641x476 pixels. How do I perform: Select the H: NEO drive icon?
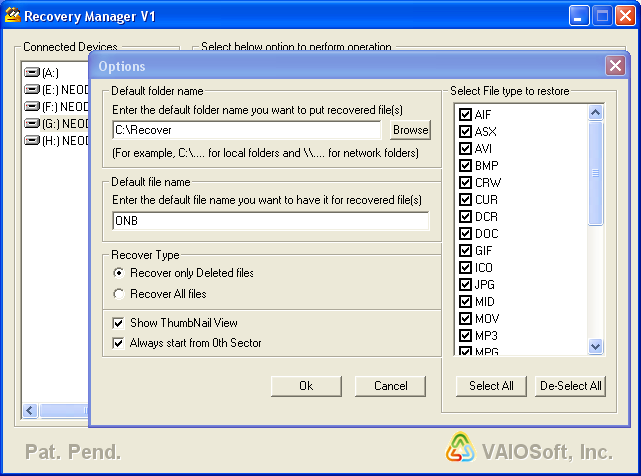pos(32,141)
